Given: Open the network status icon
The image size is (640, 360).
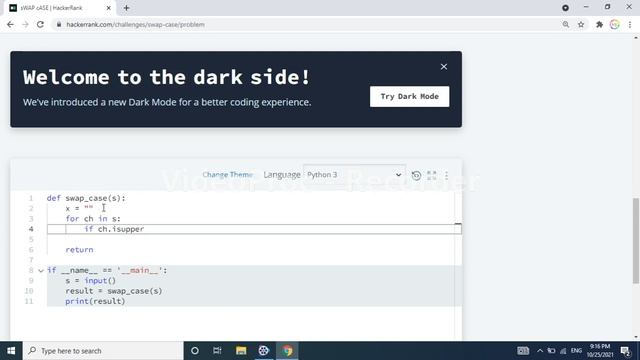Looking at the screenshot, I should point(563,351).
